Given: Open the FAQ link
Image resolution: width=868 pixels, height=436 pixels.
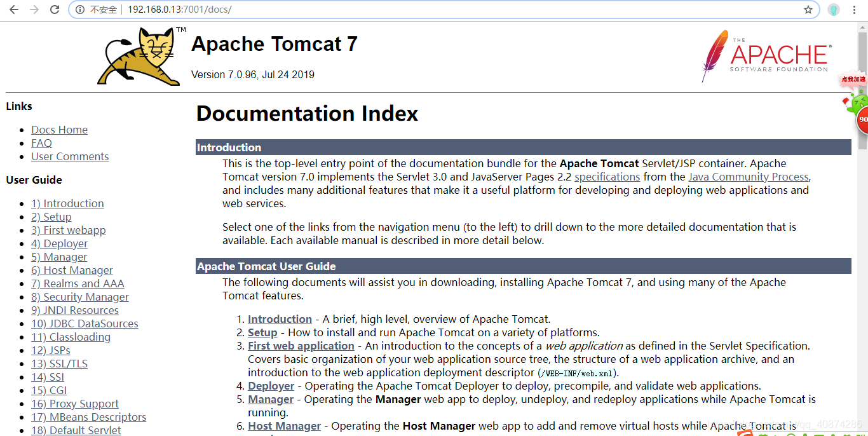Looking at the screenshot, I should (41, 143).
